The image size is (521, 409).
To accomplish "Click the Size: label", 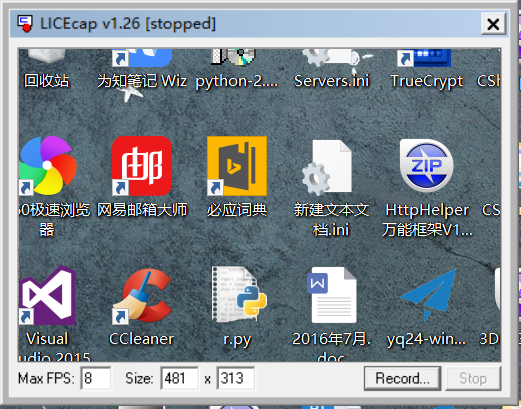I will coord(139,379).
